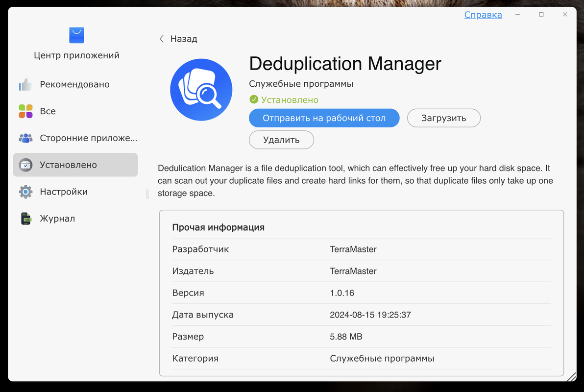
Task: Click the third-party apps people icon
Action: pos(25,138)
